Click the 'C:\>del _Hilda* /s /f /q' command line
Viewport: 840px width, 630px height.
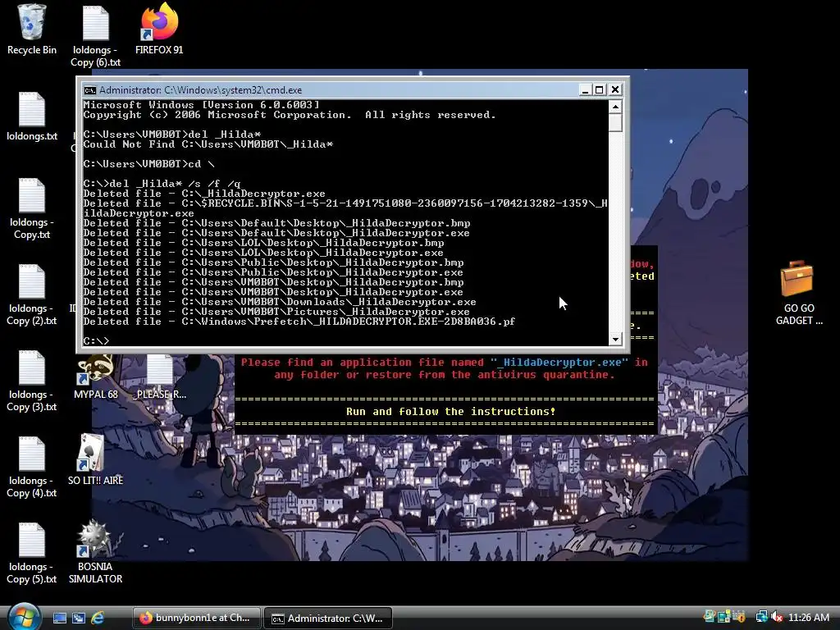pyautogui.click(x=162, y=184)
